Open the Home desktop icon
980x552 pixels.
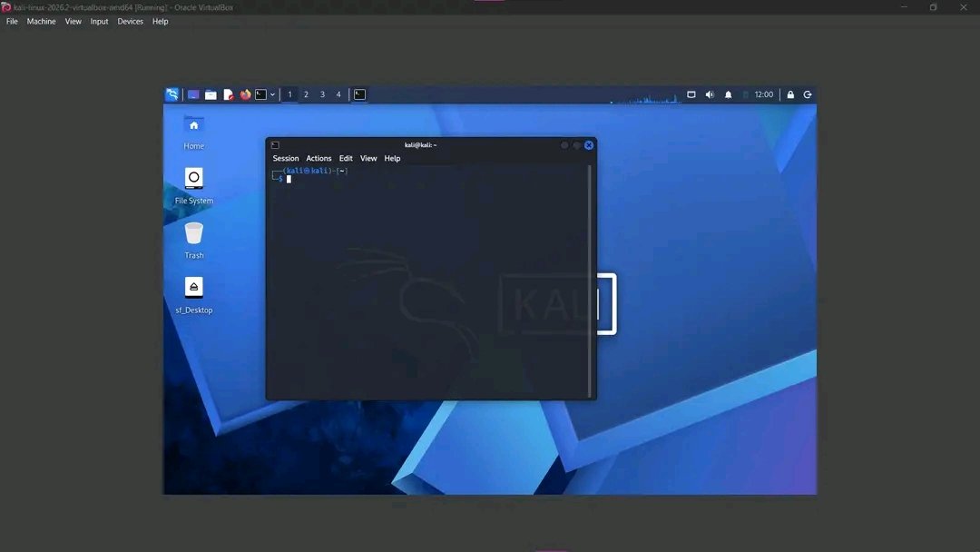pyautogui.click(x=194, y=133)
